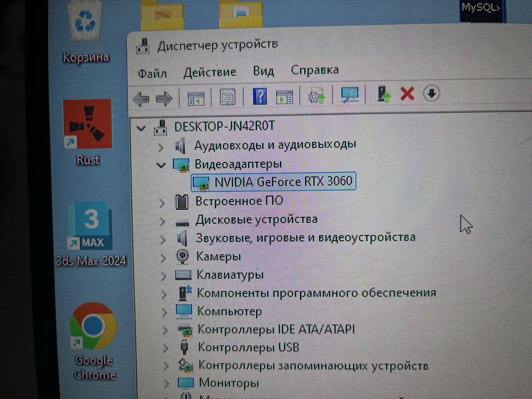Toggle the console tree pane toolbar icon
Image resolution: width=532 pixels, height=399 pixels.
coord(196,99)
